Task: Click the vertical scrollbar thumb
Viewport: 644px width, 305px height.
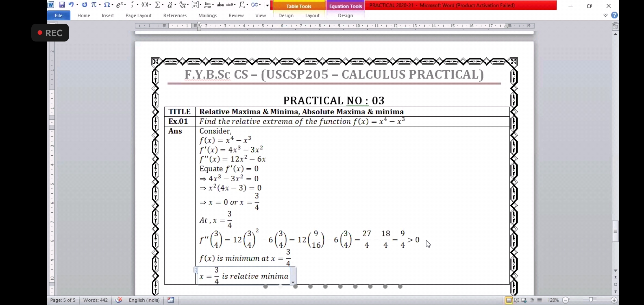Action: pos(615,231)
